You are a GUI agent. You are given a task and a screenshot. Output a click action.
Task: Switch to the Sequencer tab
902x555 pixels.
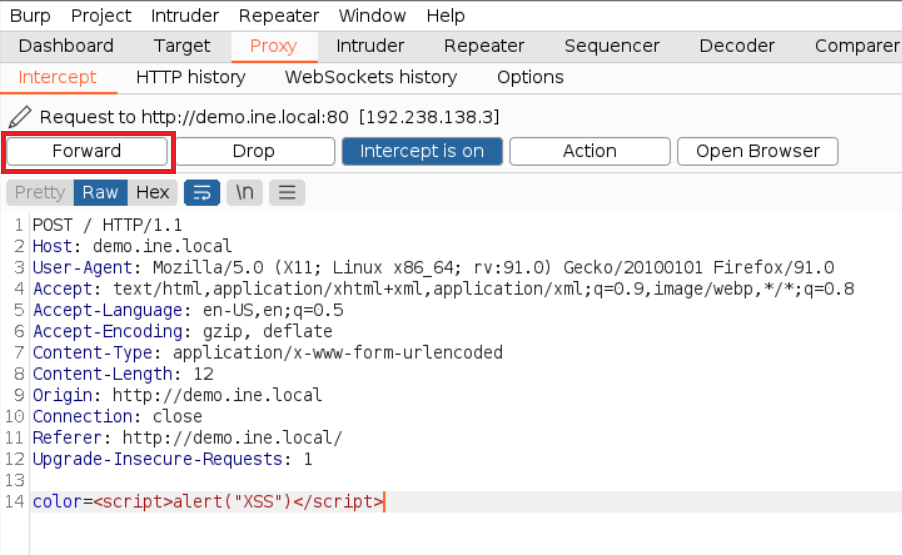pos(611,46)
